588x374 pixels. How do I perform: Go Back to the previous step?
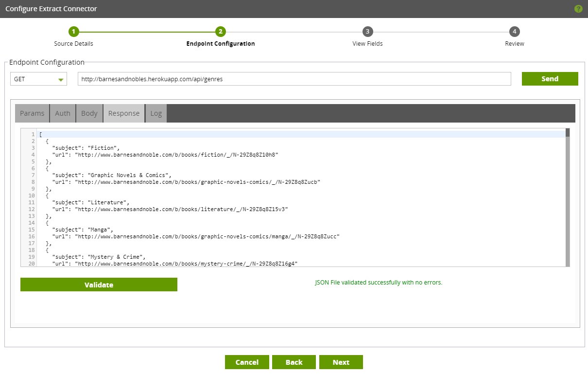(294, 362)
